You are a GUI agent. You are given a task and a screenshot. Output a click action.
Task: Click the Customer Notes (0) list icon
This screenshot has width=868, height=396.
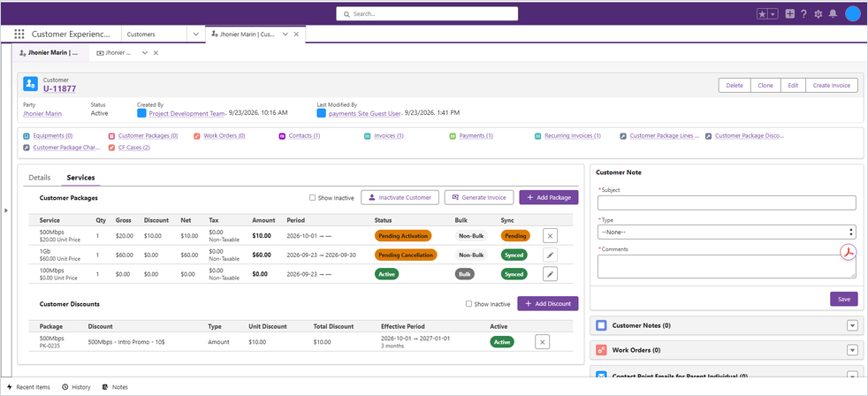601,325
